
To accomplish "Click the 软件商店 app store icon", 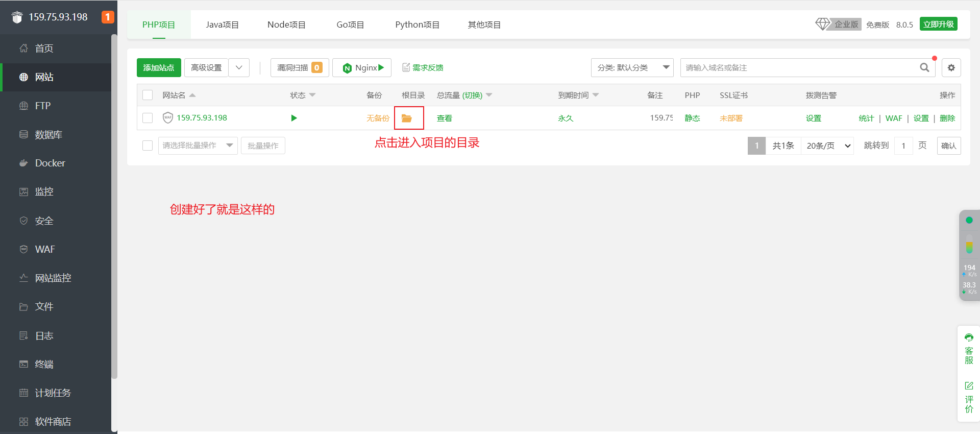I will point(23,421).
